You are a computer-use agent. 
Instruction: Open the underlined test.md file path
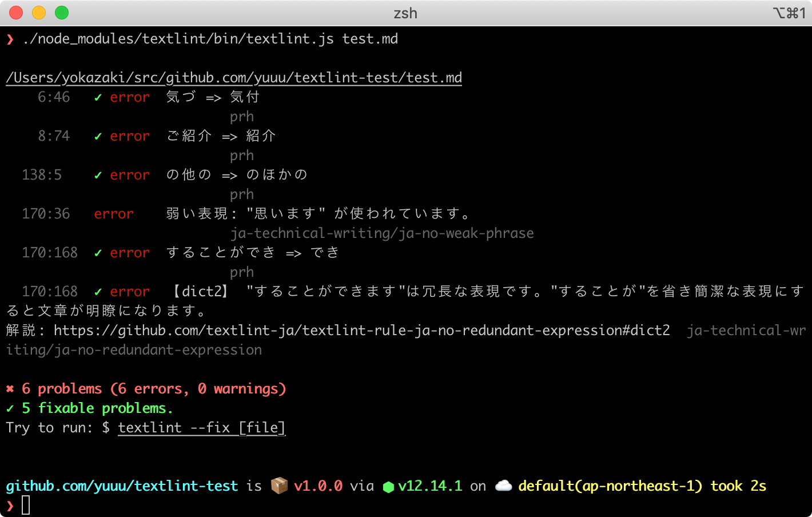[x=233, y=77]
